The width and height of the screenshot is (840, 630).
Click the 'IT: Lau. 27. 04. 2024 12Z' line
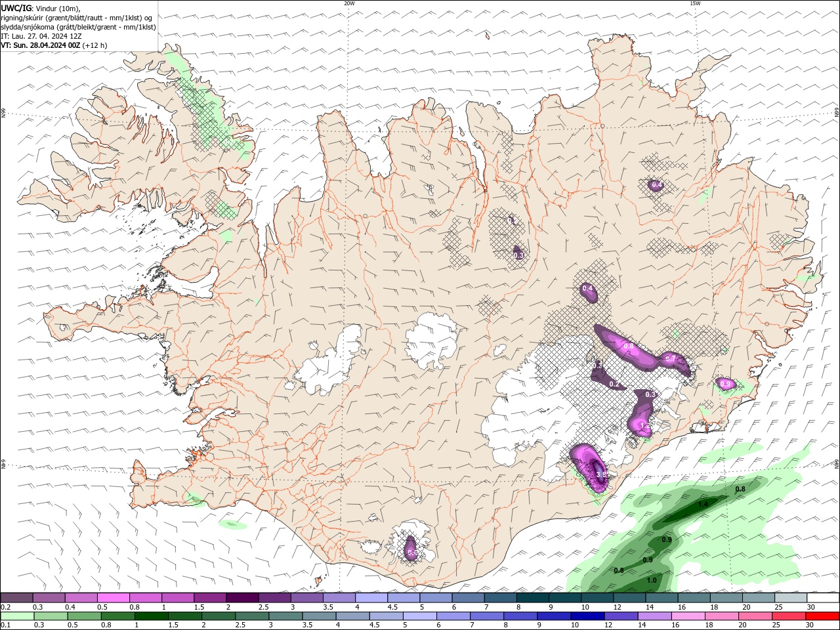point(41,36)
